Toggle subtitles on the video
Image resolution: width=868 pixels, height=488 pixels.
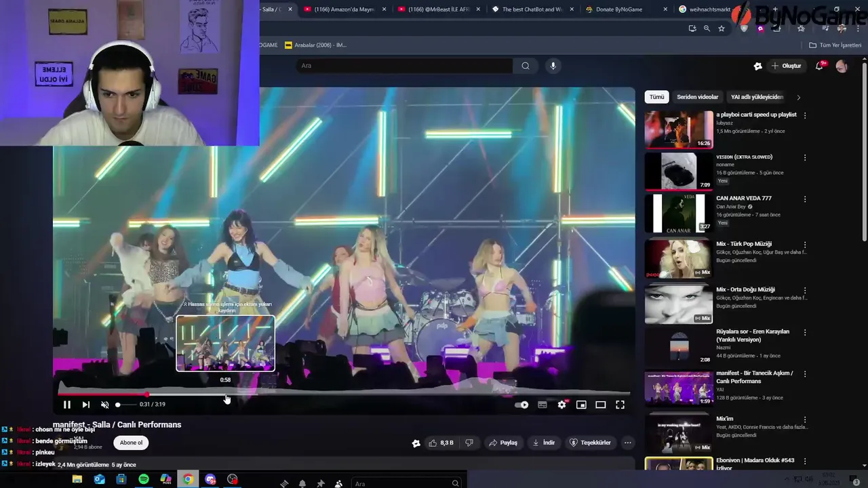coord(542,405)
